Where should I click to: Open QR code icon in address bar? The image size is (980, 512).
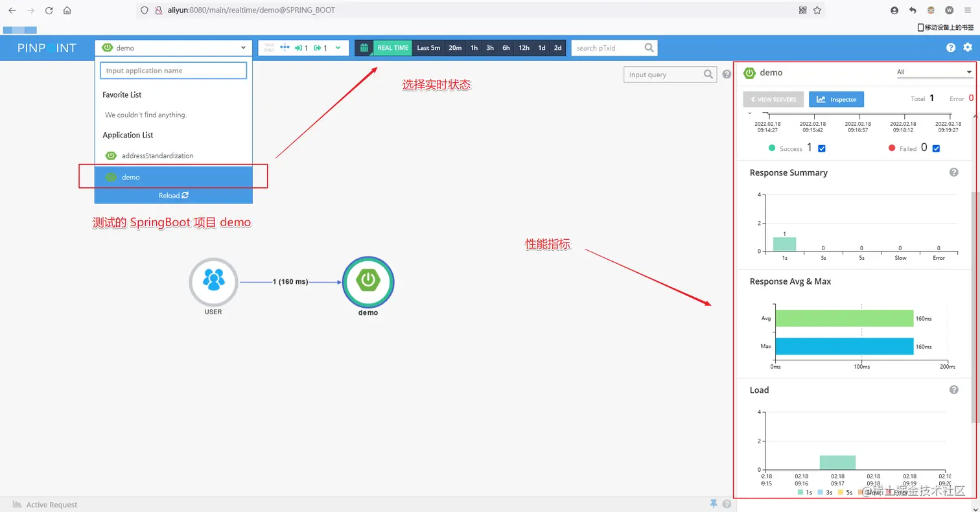803,10
